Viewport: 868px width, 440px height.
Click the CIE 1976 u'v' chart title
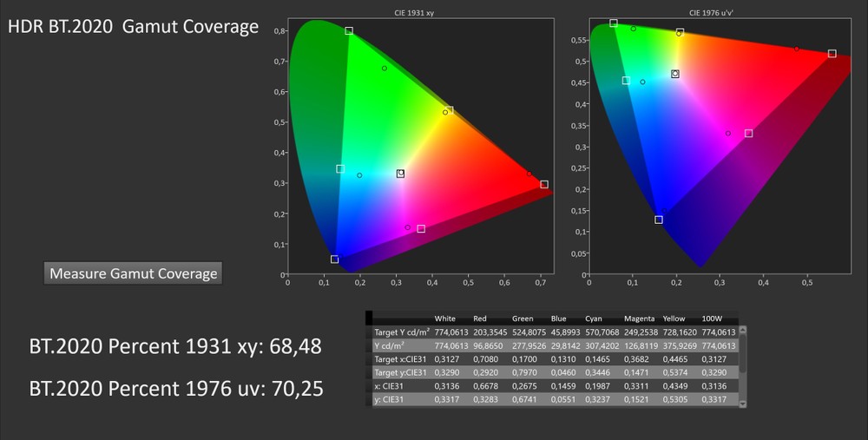coord(712,13)
